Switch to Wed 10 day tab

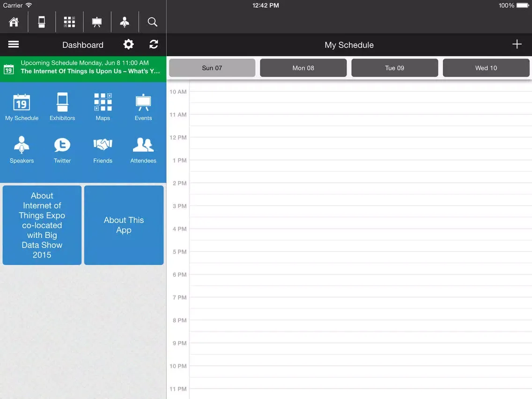pos(486,68)
